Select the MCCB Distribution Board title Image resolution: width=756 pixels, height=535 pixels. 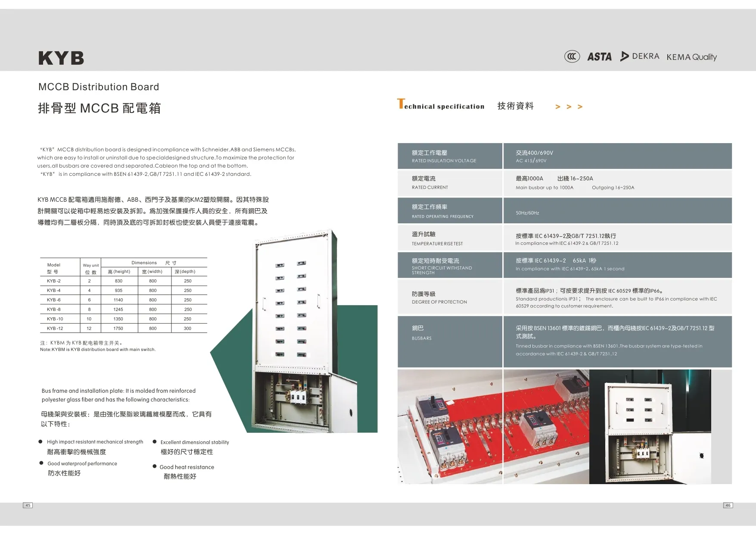pyautogui.click(x=99, y=87)
